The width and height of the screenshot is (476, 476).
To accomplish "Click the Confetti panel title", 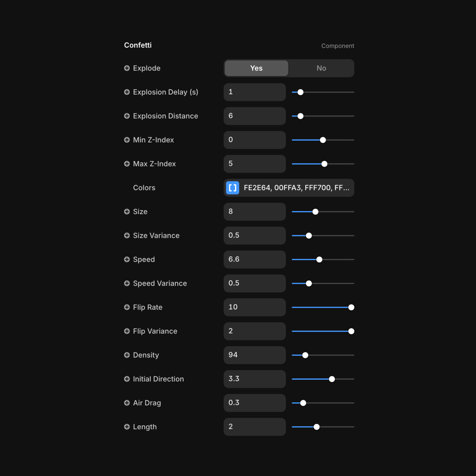I will [138, 45].
